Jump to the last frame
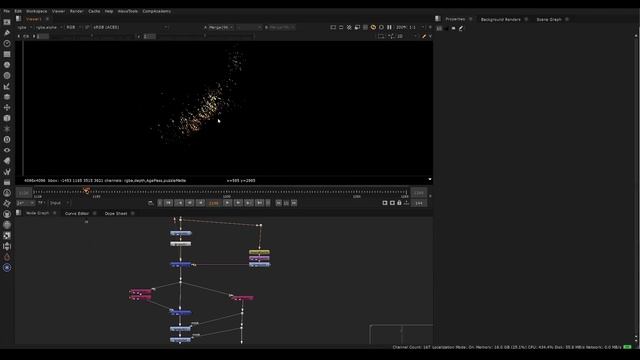 (x=260, y=203)
